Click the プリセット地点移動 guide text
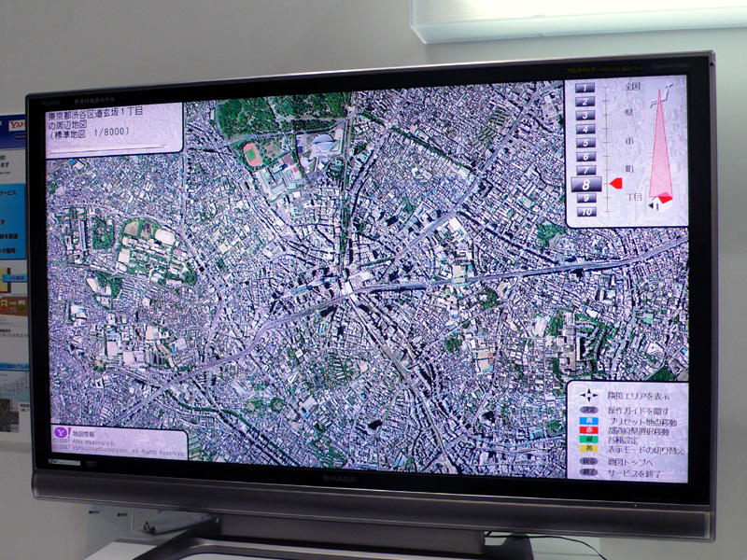The image size is (747, 560). pyautogui.click(x=641, y=422)
